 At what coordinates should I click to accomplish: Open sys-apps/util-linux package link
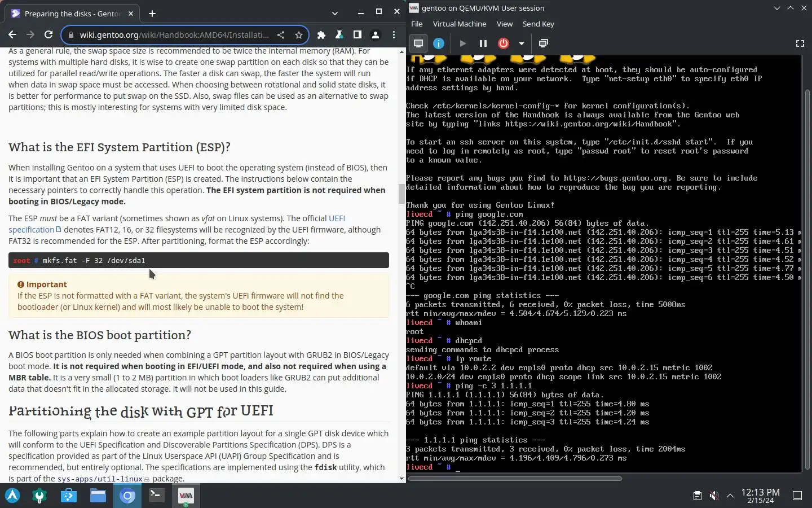coord(104,479)
